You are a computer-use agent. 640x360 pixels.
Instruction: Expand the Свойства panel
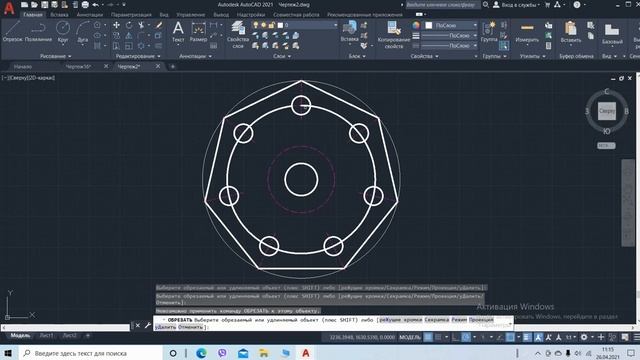pos(424,56)
